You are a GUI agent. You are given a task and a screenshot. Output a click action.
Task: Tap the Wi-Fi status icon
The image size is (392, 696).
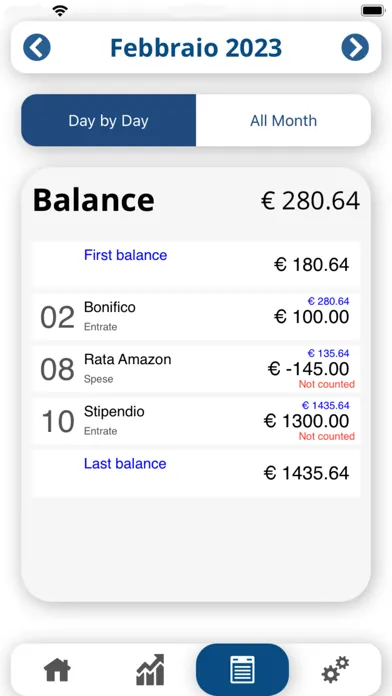[60, 11]
